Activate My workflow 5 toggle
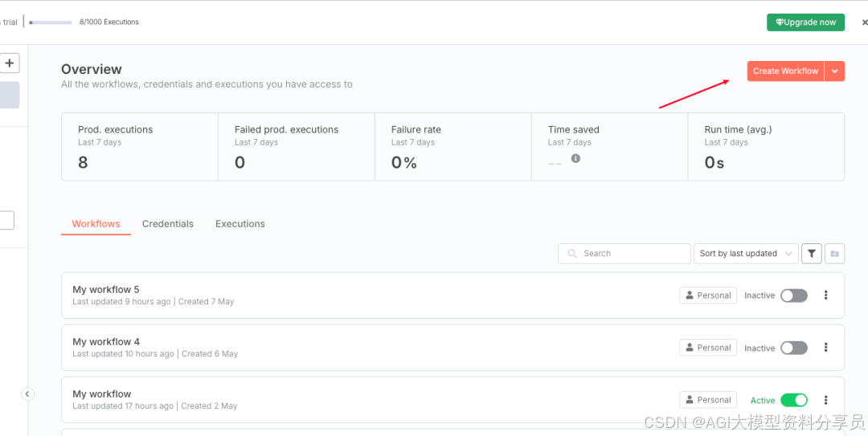Screen dimensions: 868x436 794,295
